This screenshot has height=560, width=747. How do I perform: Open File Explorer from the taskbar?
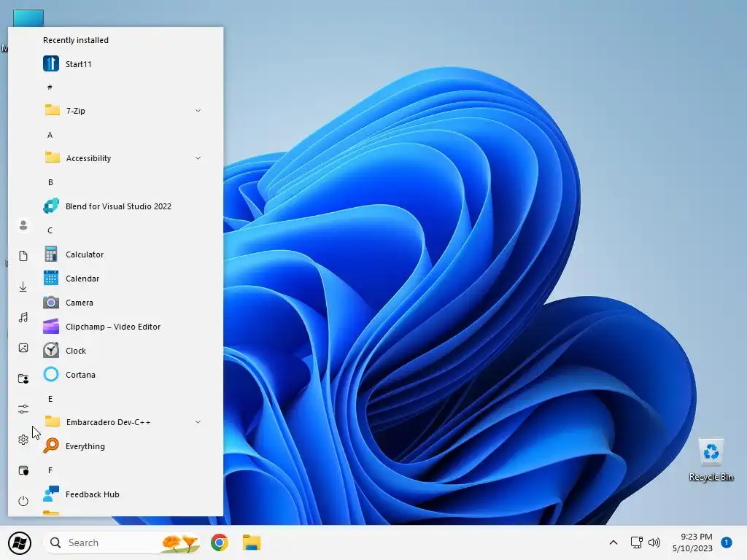click(x=252, y=542)
